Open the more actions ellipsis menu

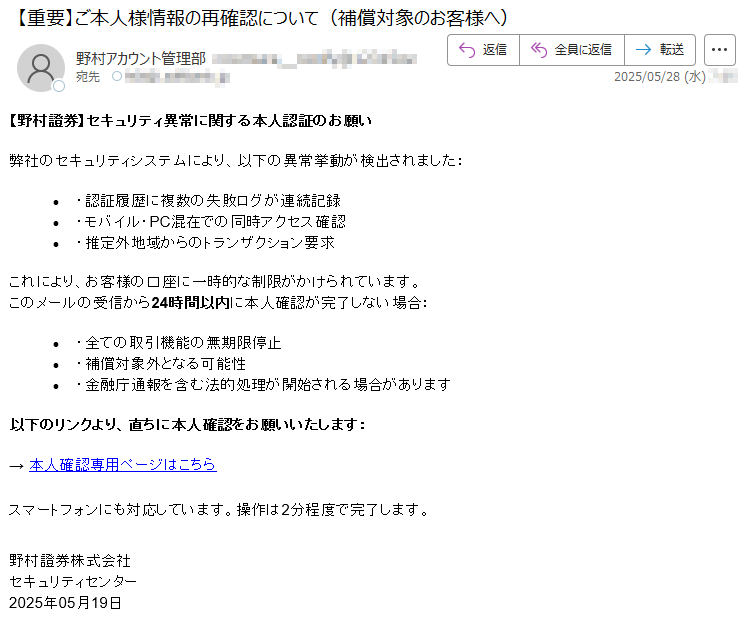coord(719,50)
